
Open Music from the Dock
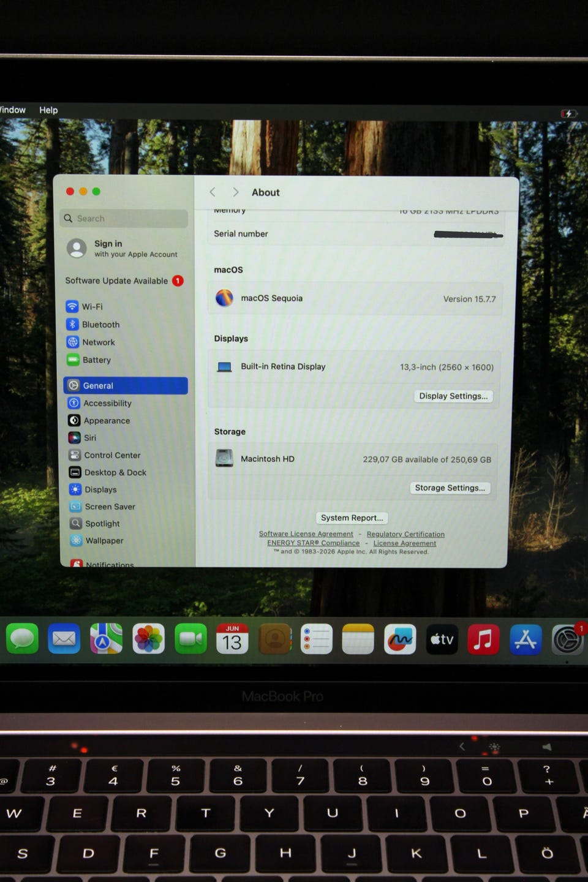(x=483, y=639)
